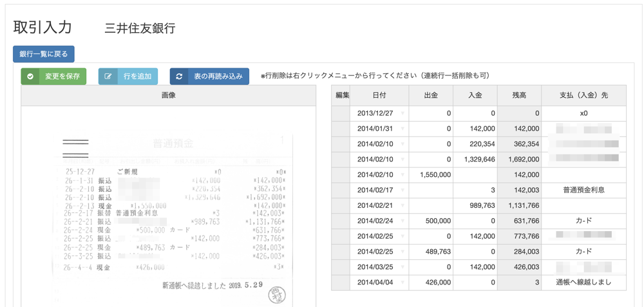The width and height of the screenshot is (644, 307).
Task: Open date dropdown for 2014/03/25 row
Action: coord(402,267)
